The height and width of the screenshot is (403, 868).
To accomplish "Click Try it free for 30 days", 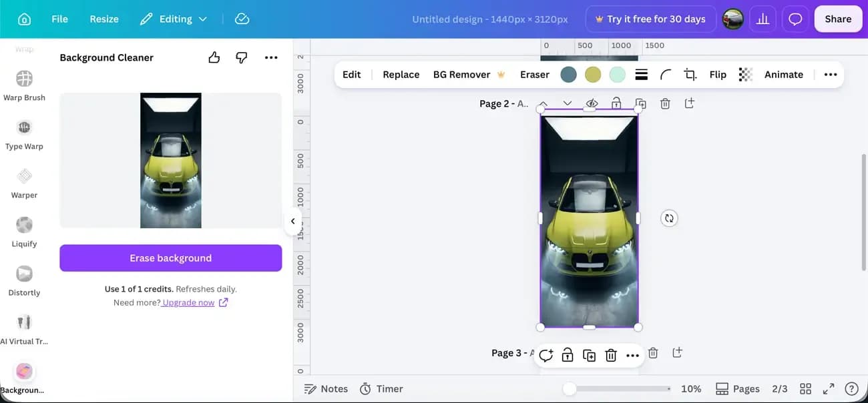I will coord(650,19).
